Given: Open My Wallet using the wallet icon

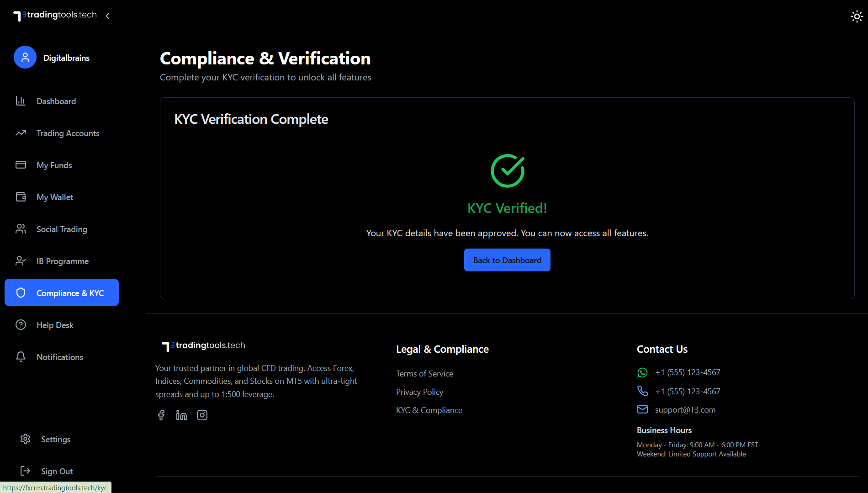Looking at the screenshot, I should pos(21,197).
